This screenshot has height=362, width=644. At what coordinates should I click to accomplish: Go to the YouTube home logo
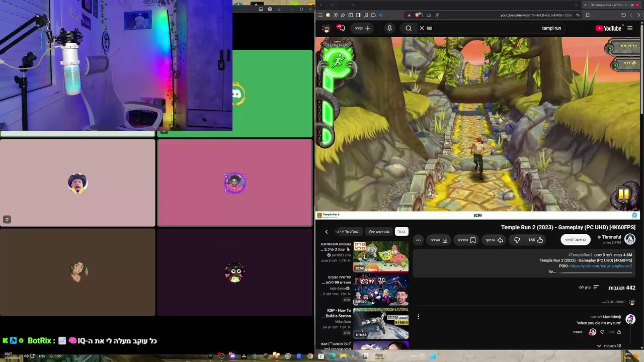[x=608, y=28]
